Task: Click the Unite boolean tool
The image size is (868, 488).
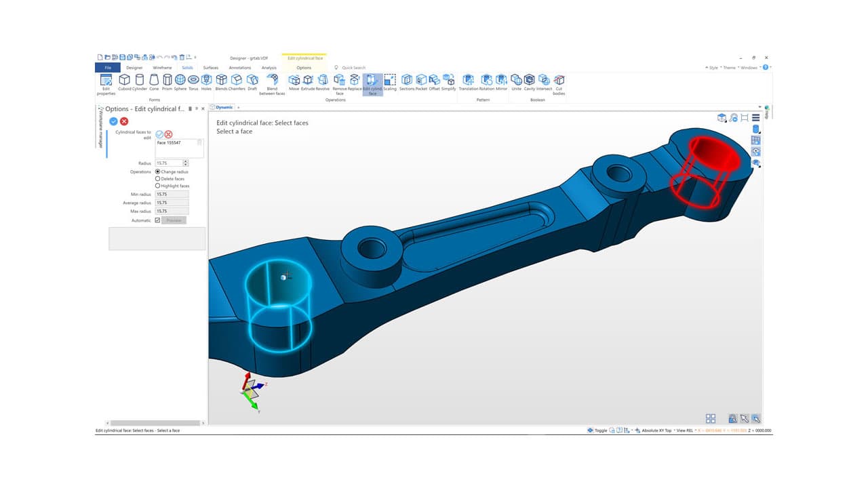Action: (x=517, y=79)
